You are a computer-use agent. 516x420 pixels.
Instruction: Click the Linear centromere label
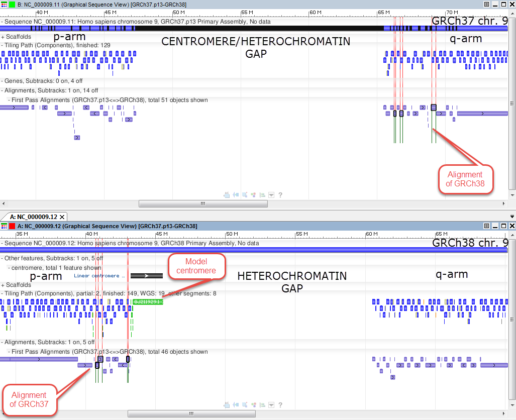[x=99, y=275]
